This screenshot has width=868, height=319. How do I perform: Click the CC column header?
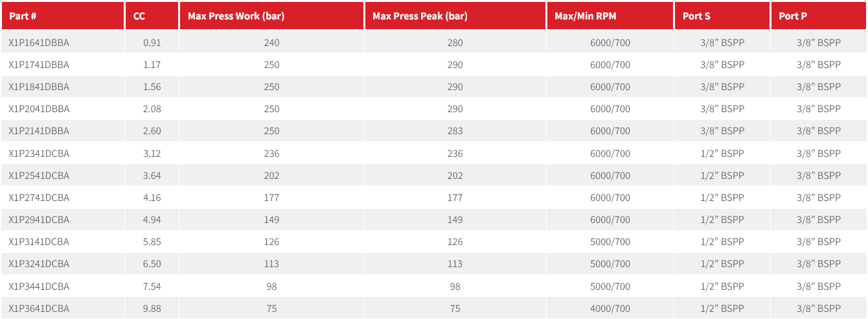click(139, 16)
